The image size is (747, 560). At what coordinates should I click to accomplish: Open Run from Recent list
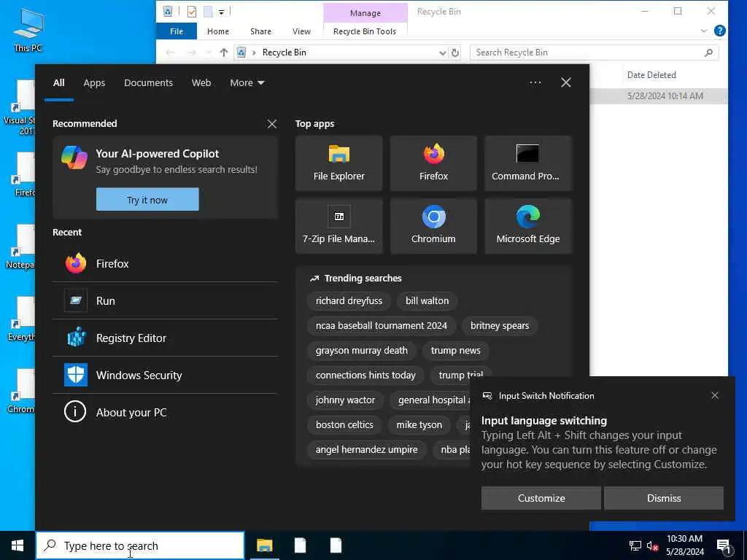coord(166,301)
